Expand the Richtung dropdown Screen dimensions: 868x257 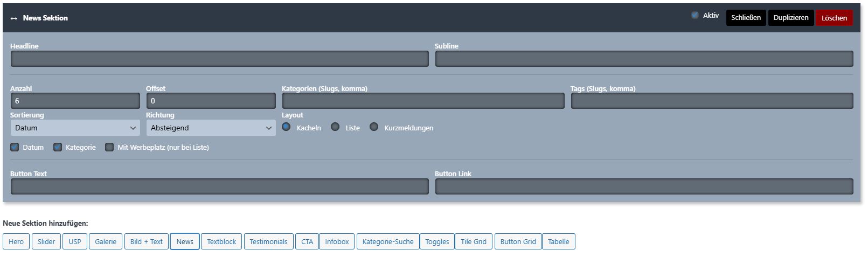coord(211,128)
